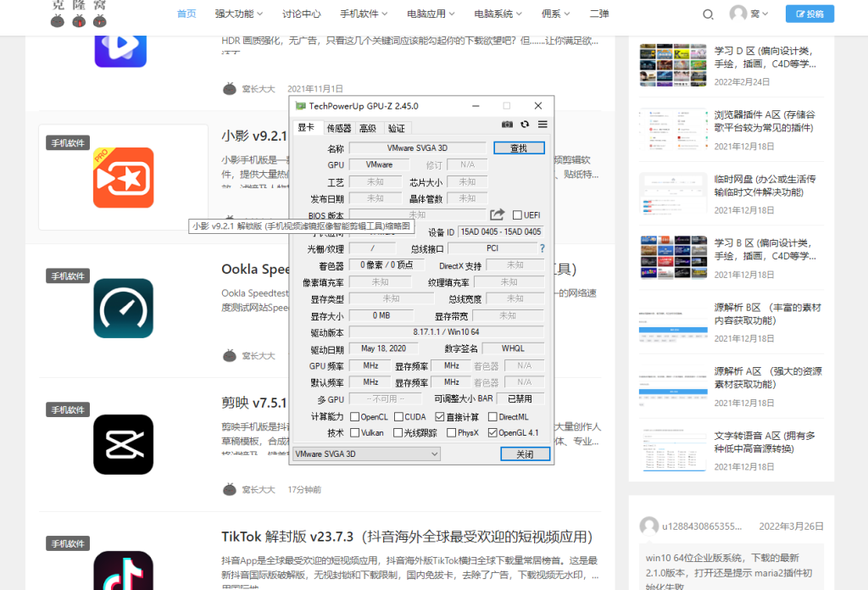Open the 小影 PRO app icon
Screen dimensions: 868x590
[x=124, y=178]
